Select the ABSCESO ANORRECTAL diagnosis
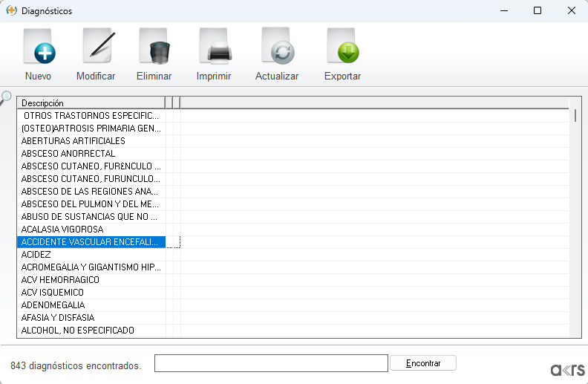 (x=68, y=154)
